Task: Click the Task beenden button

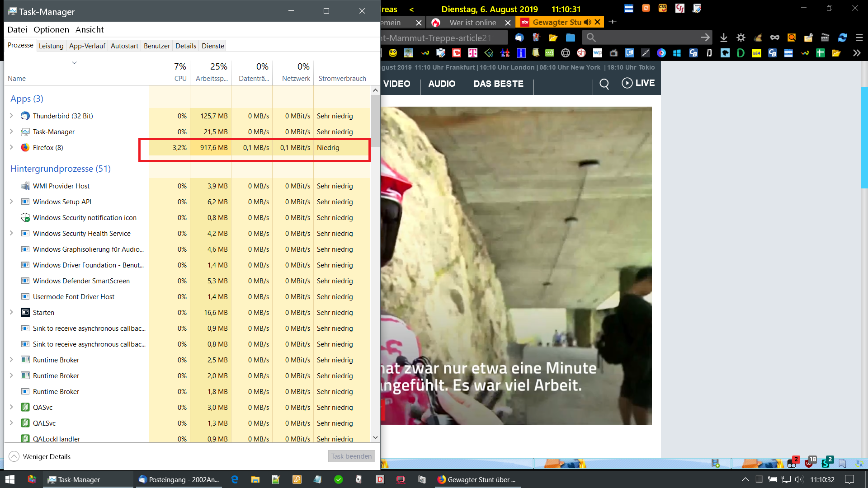Action: tap(351, 456)
